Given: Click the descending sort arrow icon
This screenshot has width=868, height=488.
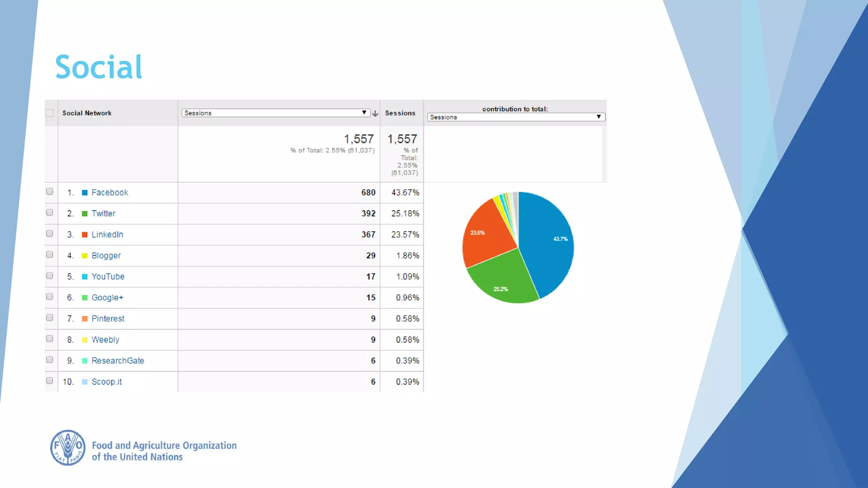Looking at the screenshot, I should click(x=375, y=114).
